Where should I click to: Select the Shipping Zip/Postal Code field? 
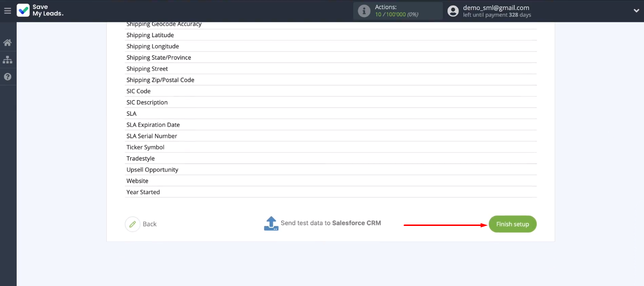point(331,80)
